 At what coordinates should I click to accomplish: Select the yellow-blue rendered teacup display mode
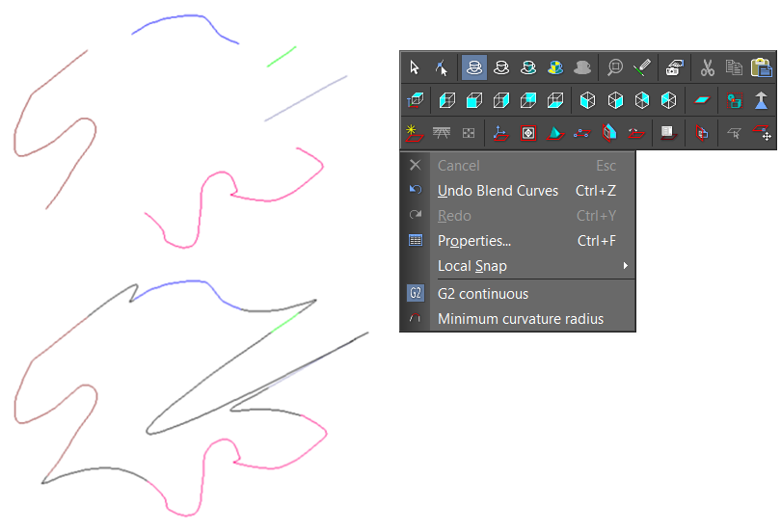(554, 67)
